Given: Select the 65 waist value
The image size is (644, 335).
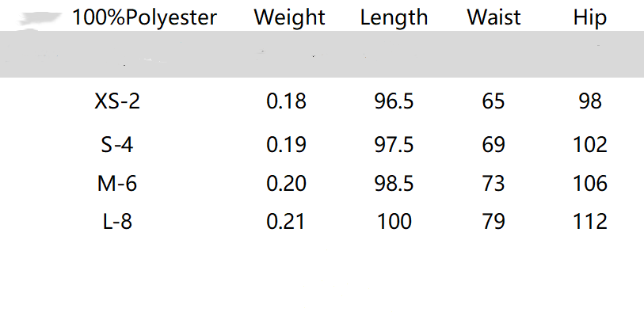Looking at the screenshot, I should tap(493, 101).
